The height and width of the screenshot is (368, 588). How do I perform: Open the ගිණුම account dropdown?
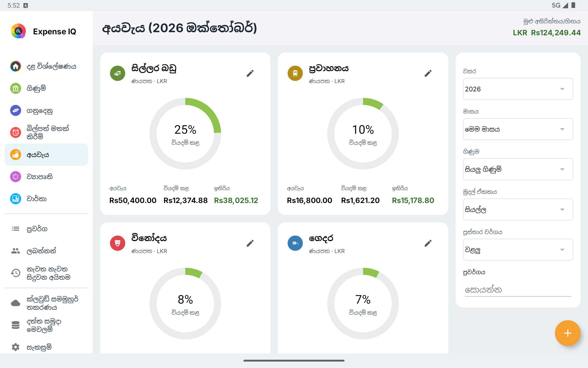[518, 169]
